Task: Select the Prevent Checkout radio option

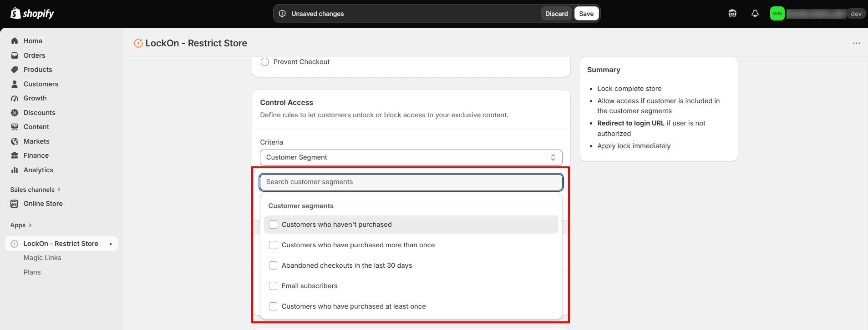Action: [x=265, y=62]
